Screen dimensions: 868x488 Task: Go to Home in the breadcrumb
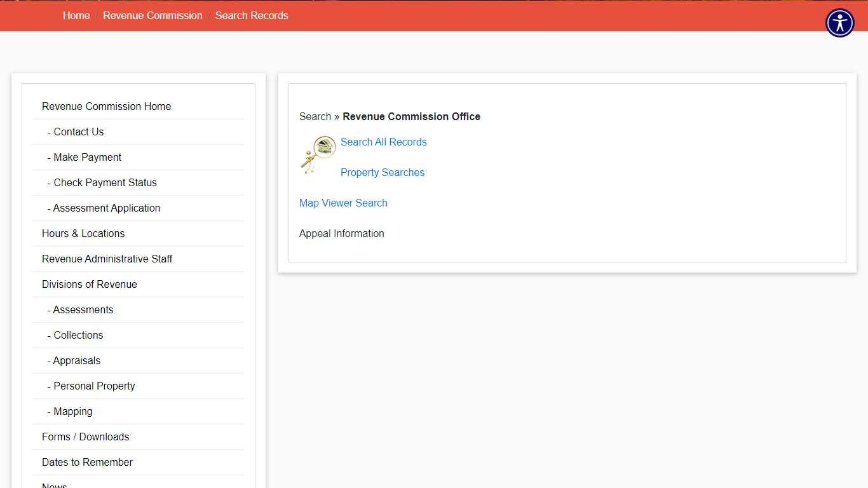pos(76,15)
